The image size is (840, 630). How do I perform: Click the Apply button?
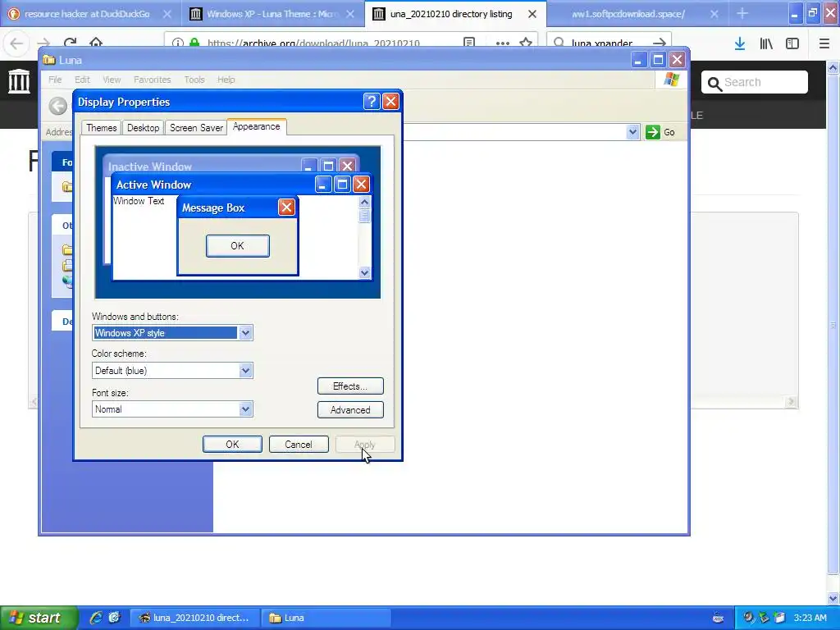click(x=365, y=444)
